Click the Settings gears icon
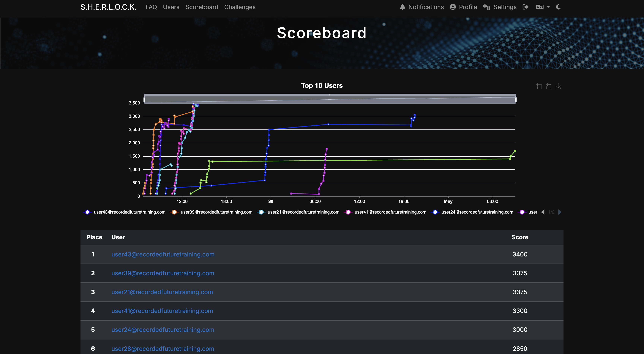The height and width of the screenshot is (354, 644). [487, 7]
